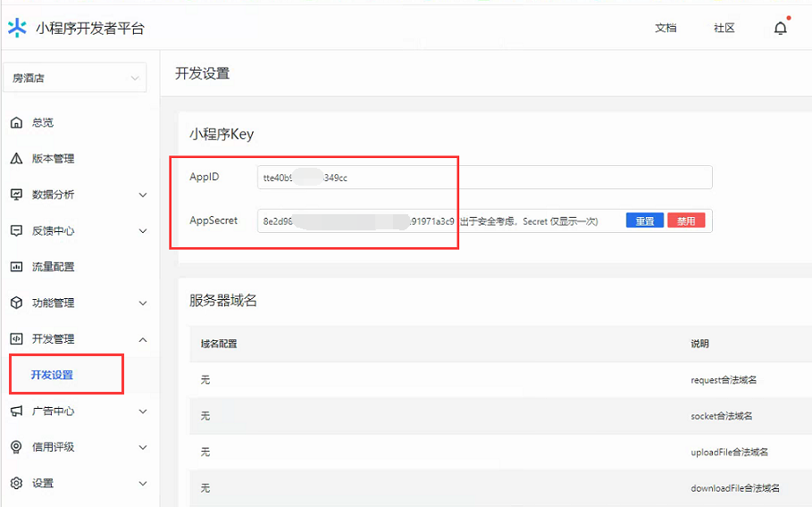Select 开发设置 in the sidebar

[52, 375]
